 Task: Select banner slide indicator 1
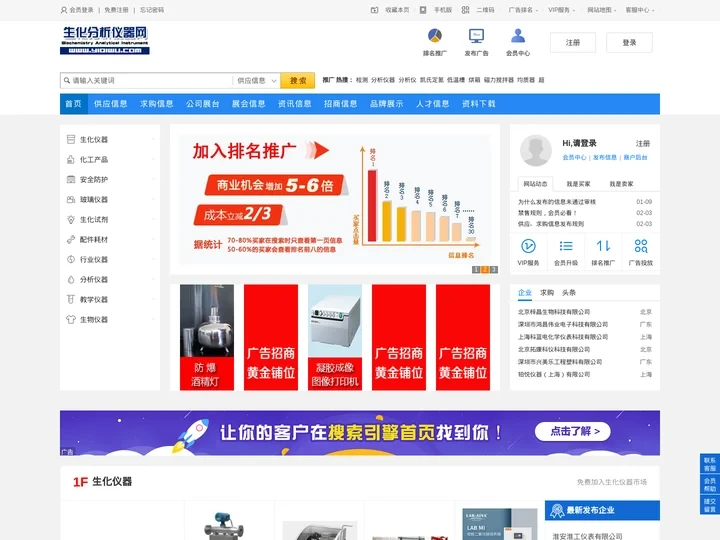tap(476, 270)
